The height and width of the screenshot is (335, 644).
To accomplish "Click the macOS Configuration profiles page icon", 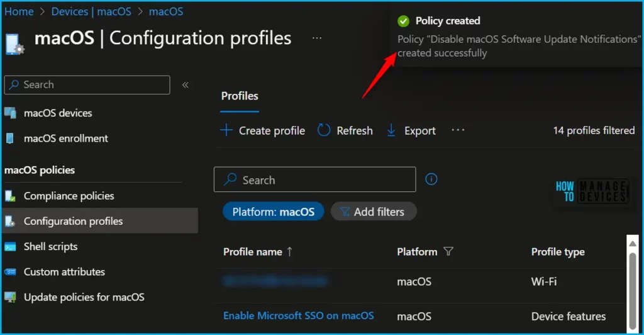I will click(x=15, y=44).
